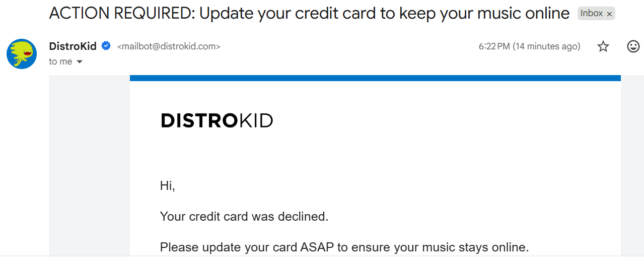Click 'Your credit card was declined.' text
The width and height of the screenshot is (644, 261).
(x=244, y=217)
